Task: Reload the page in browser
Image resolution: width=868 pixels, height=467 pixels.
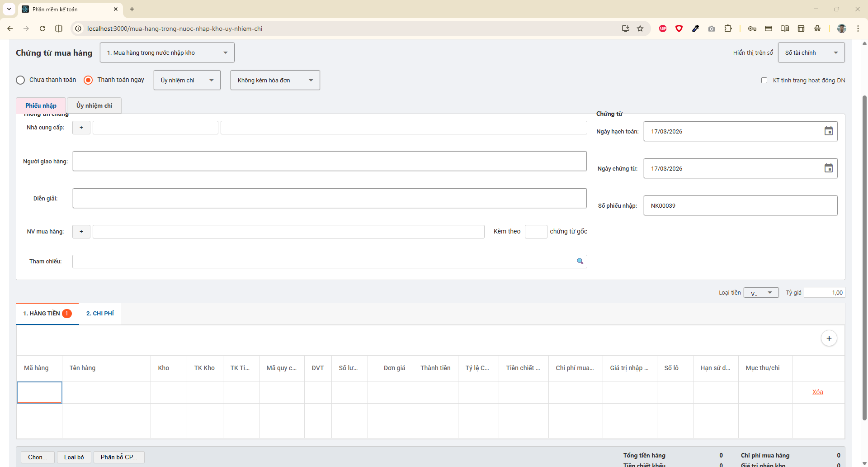Action: tap(42, 29)
